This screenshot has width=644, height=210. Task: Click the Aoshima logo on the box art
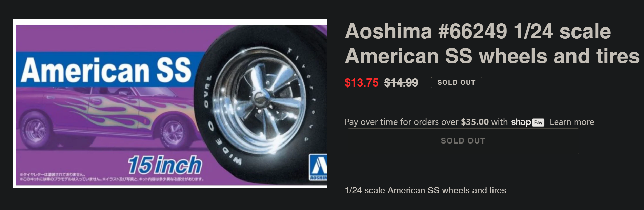pyautogui.click(x=318, y=167)
